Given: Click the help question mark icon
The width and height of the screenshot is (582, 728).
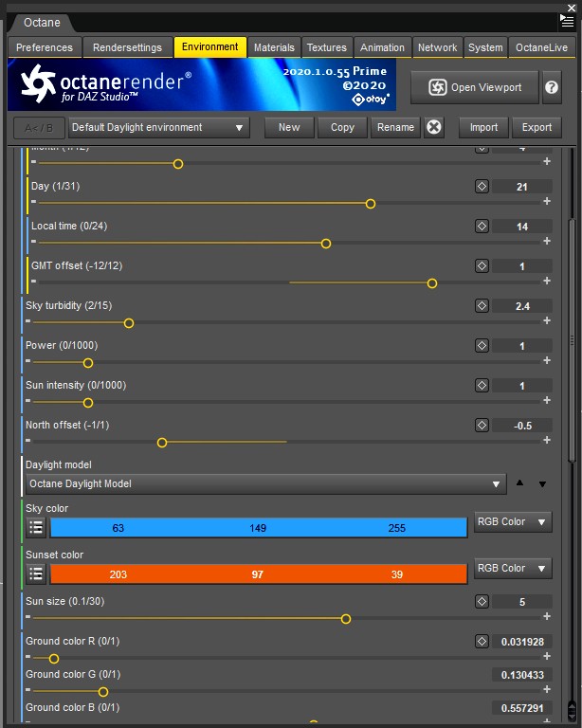Looking at the screenshot, I should 552,87.
